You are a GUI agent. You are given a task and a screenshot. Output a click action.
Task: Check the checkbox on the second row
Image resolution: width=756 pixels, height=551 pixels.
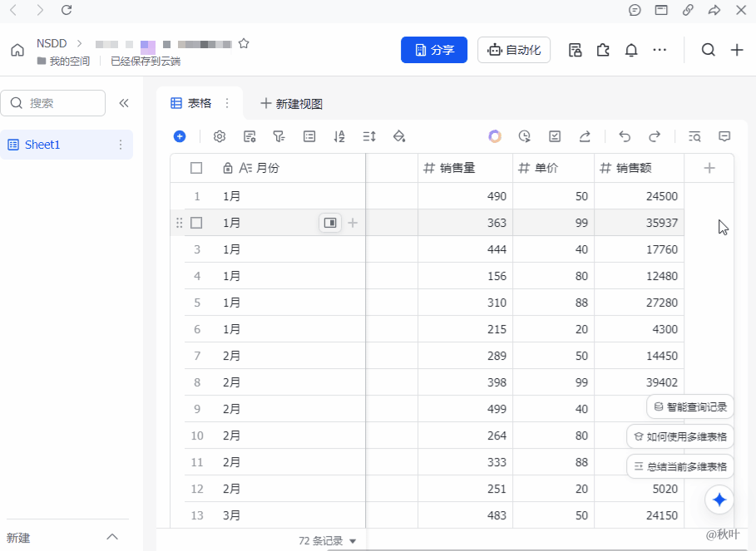(196, 223)
